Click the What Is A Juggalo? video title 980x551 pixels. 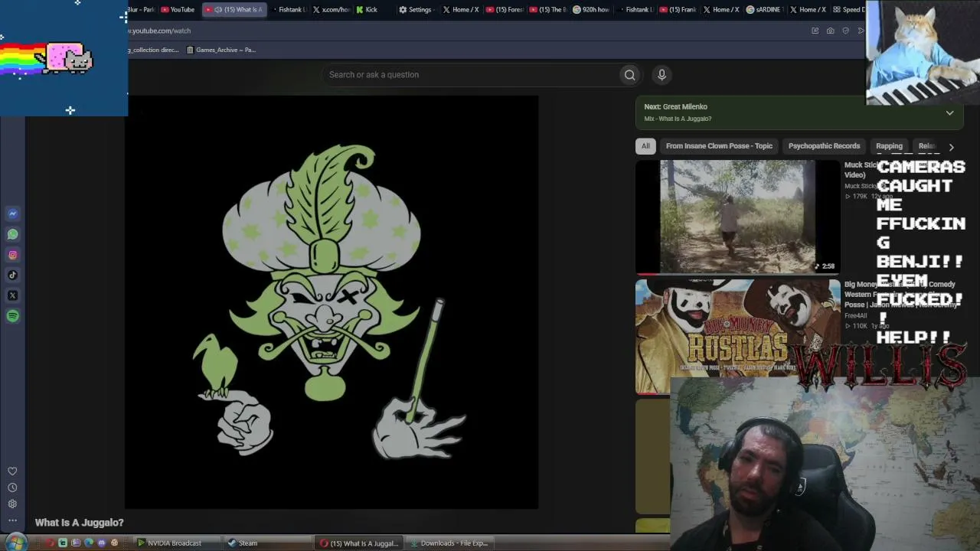(79, 523)
